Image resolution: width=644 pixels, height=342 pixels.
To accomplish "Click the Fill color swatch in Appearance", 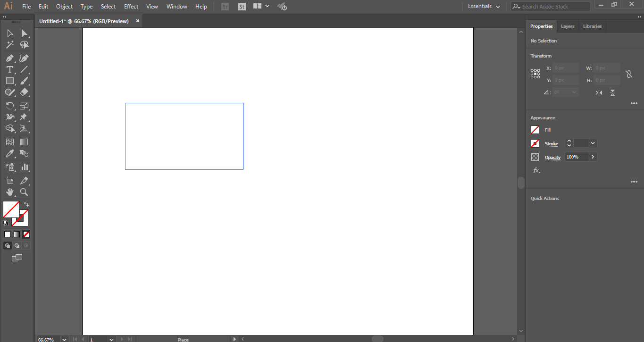I will coord(535,130).
